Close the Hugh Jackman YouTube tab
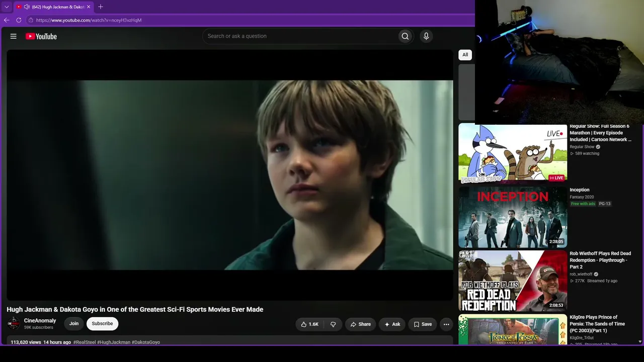The height and width of the screenshot is (362, 644). click(89, 7)
